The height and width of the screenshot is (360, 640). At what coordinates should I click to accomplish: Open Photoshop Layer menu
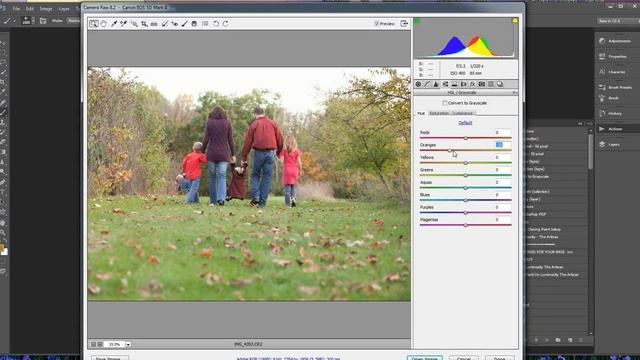pyautogui.click(x=64, y=9)
